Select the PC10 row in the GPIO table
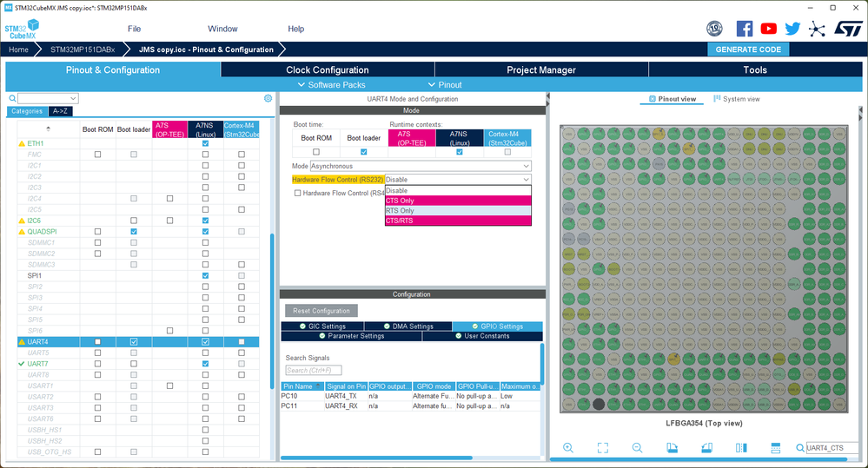Viewport: 868px width, 468px height. click(x=409, y=396)
